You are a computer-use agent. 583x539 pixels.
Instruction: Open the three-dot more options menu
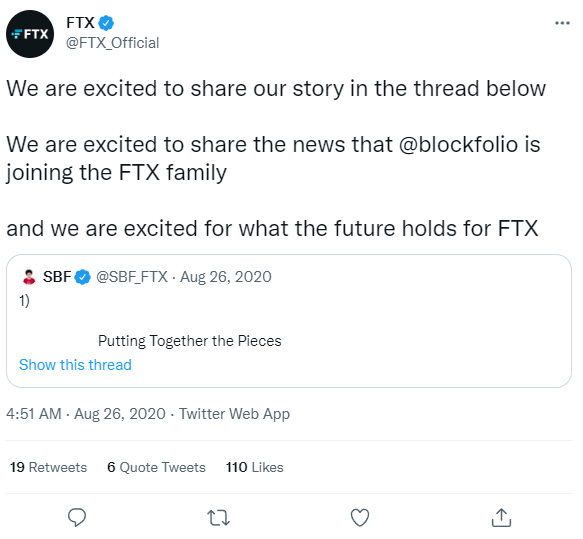[x=562, y=23]
